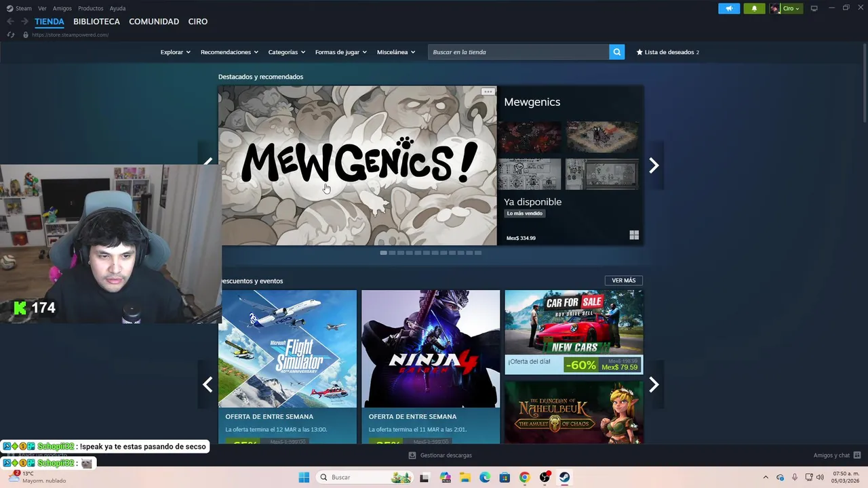Go forward with the navigation arrow
Viewport: 868px width, 488px height.
point(24,22)
